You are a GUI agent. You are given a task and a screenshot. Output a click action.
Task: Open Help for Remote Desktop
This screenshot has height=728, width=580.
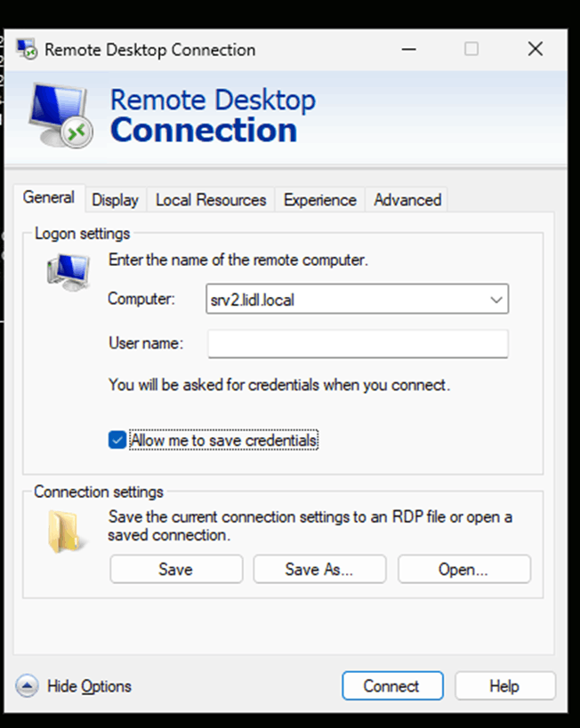point(504,685)
